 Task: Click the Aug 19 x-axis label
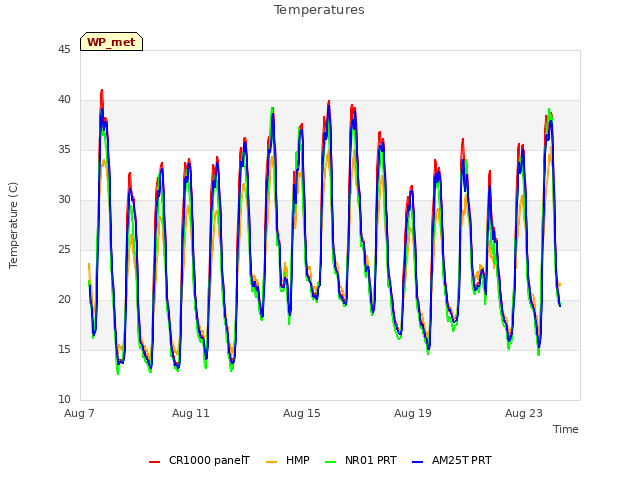coord(413,413)
